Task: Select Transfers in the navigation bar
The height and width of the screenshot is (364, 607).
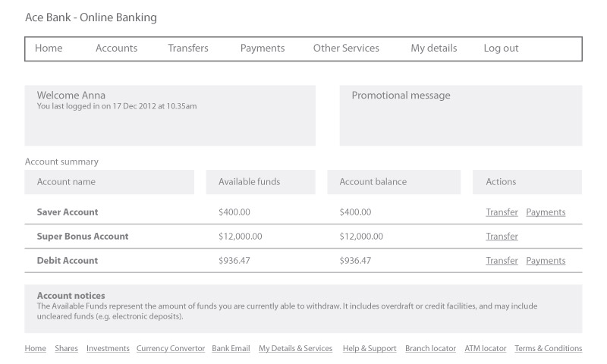Action: point(188,49)
